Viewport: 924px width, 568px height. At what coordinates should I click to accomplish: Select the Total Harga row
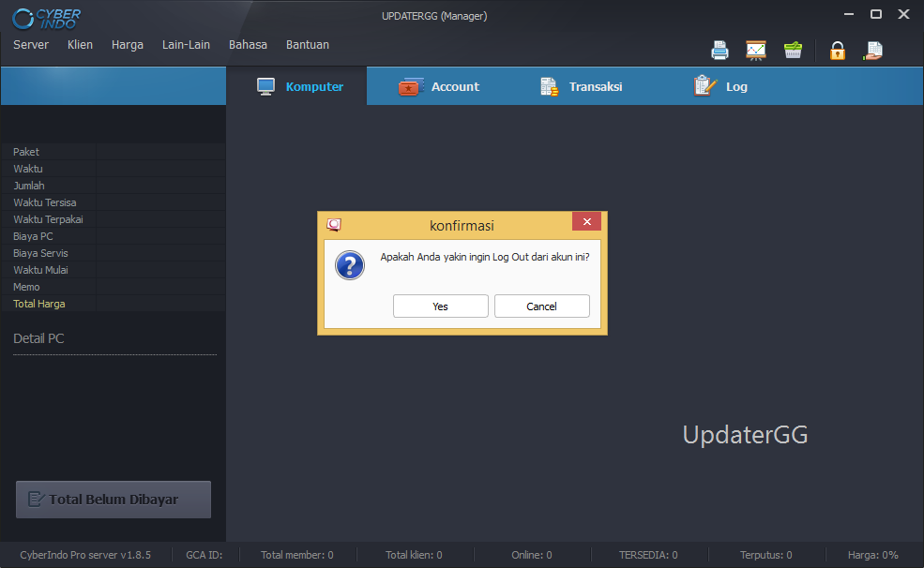pyautogui.click(x=114, y=304)
